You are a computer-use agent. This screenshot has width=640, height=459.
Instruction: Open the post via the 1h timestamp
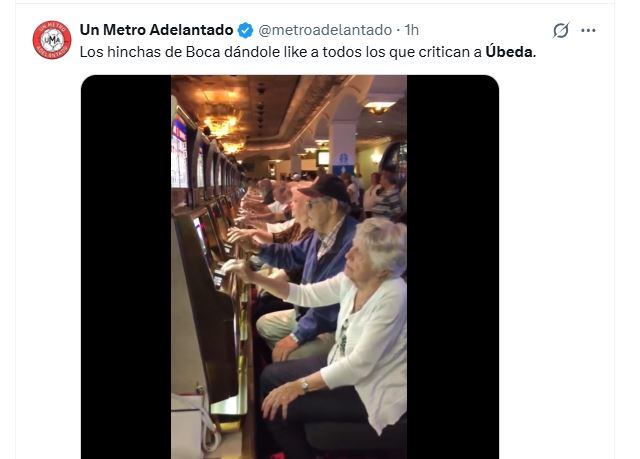[x=411, y=30]
